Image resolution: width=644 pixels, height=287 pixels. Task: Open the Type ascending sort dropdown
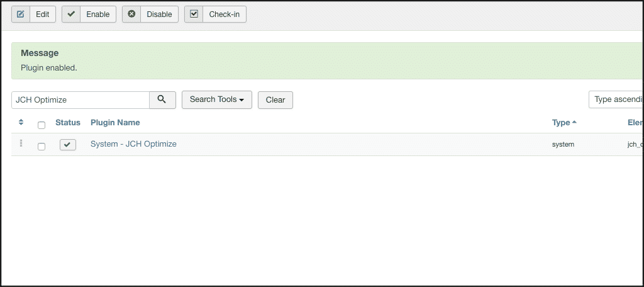pyautogui.click(x=617, y=99)
